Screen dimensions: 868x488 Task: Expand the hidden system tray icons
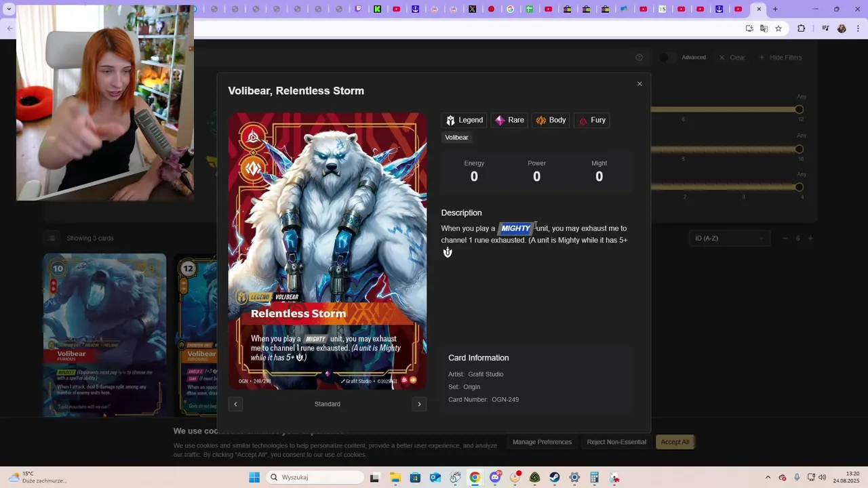point(768,478)
